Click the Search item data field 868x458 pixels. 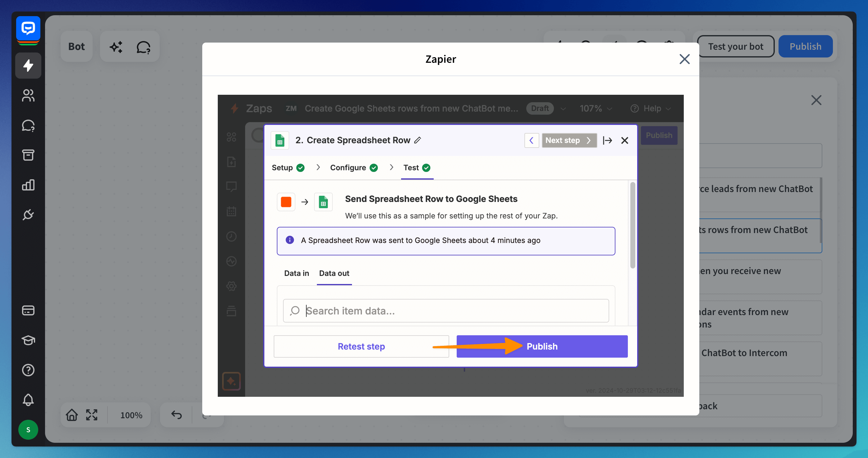coord(445,310)
